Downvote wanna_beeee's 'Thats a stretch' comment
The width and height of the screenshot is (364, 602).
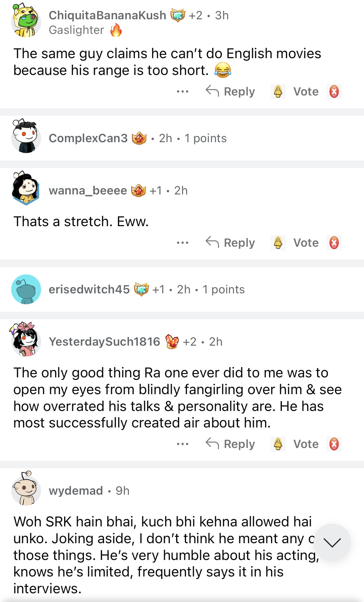[x=334, y=243]
